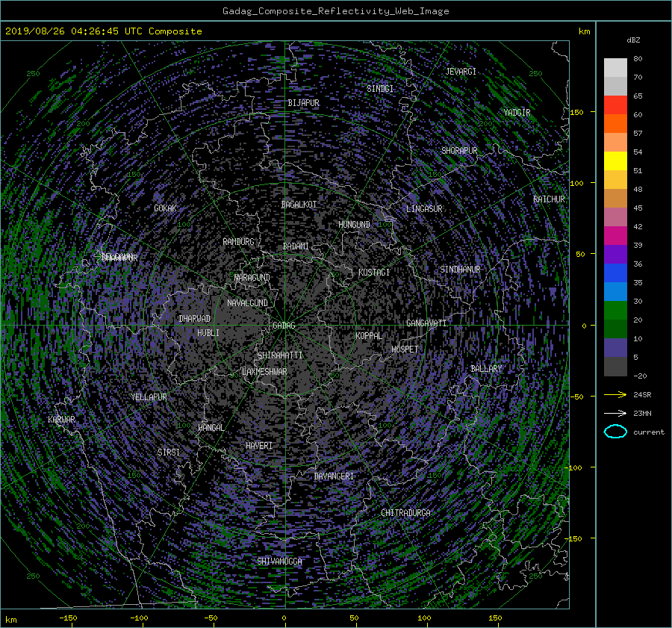Pick the red swatch in dBZ legend
The height and width of the screenshot is (628, 672).
coord(615,105)
